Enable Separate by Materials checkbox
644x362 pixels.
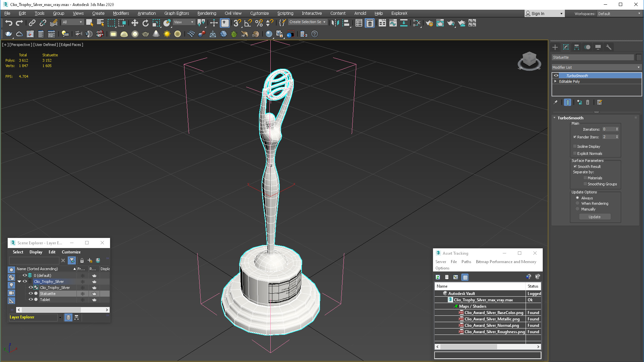point(585,178)
